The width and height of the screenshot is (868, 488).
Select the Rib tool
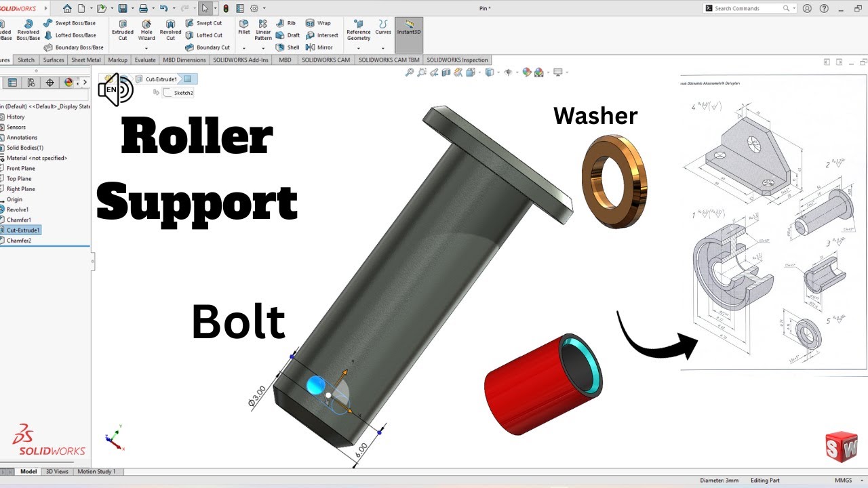[x=285, y=23]
